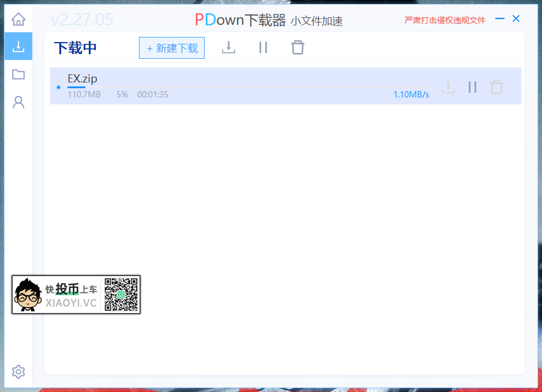The image size is (542, 392).
Task: Pause the EX.zip download
Action: point(473,87)
